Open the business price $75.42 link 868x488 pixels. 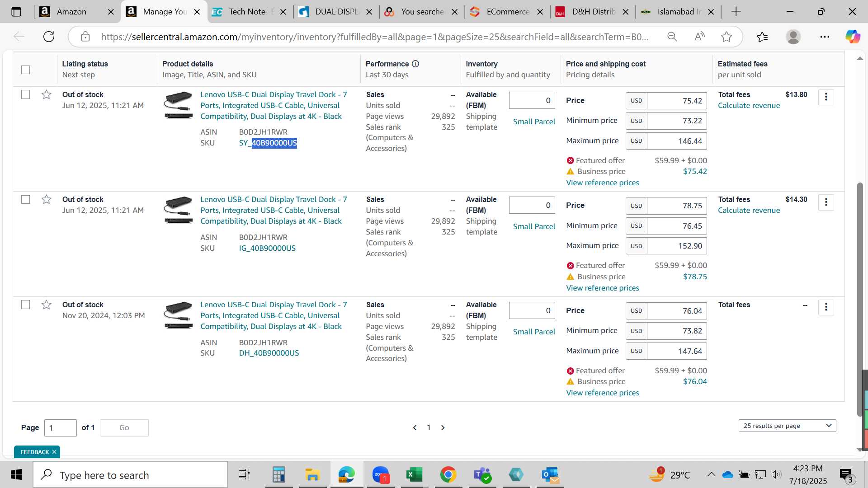[x=695, y=171]
